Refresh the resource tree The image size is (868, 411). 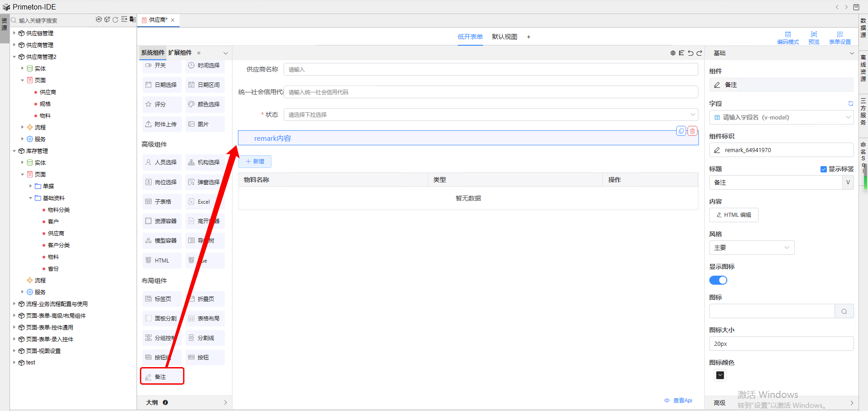[116, 19]
